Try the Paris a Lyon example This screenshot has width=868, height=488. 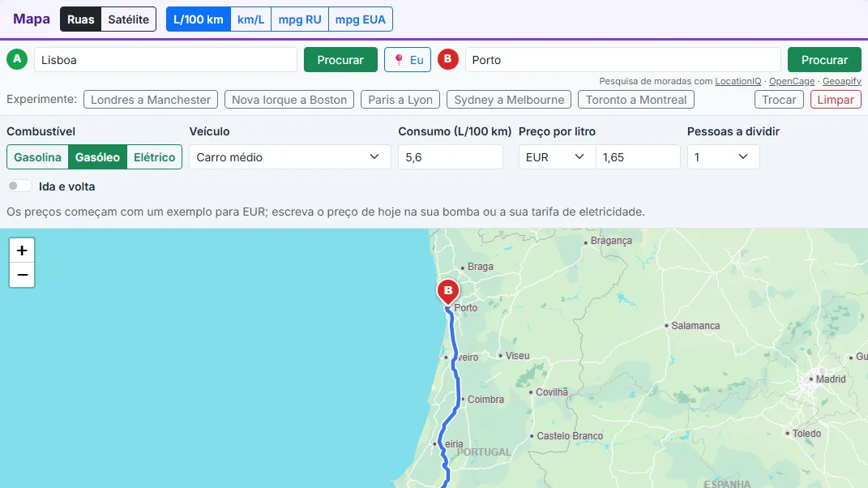point(400,100)
